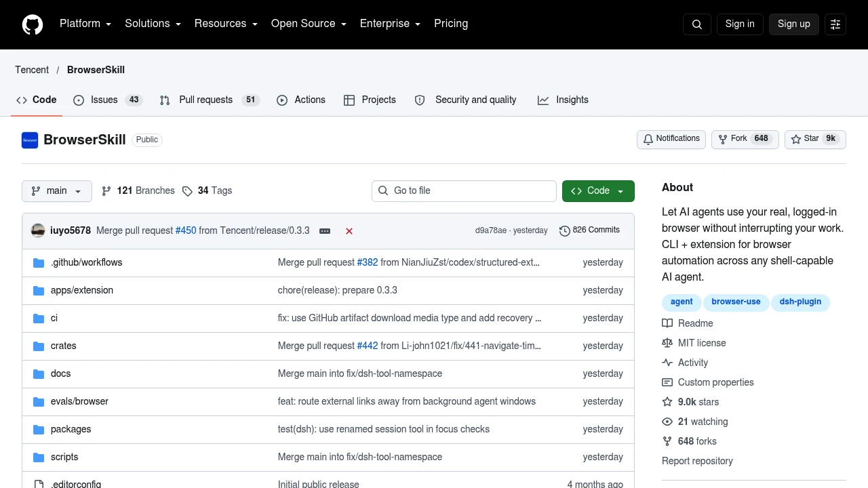868x488 pixels.
Task: Open the crates folder
Action: (64, 346)
